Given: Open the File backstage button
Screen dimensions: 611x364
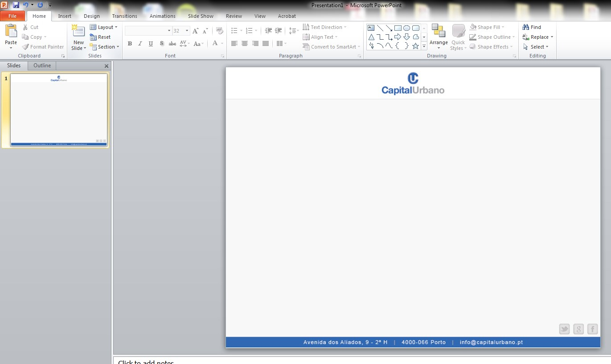Looking at the screenshot, I should pos(12,16).
